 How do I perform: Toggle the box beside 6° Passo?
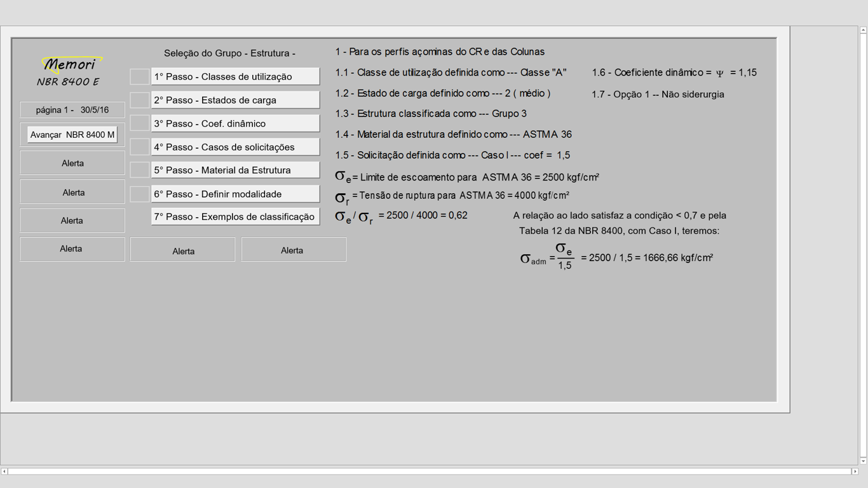click(x=140, y=194)
